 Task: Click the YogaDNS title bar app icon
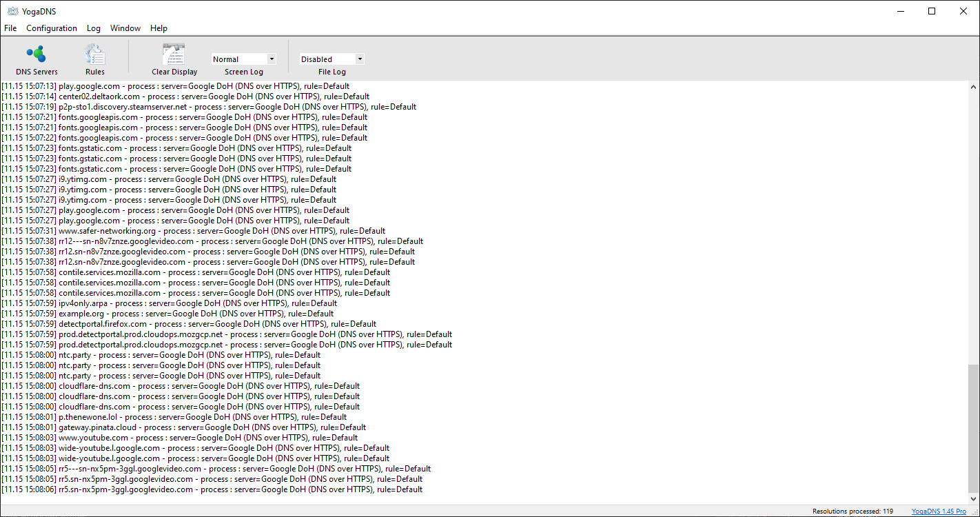(x=12, y=11)
